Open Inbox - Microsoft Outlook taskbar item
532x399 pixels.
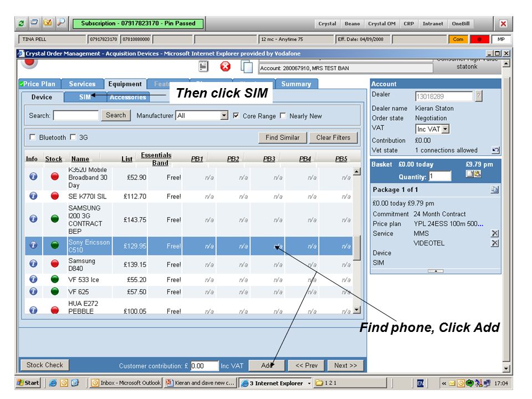[126, 383]
